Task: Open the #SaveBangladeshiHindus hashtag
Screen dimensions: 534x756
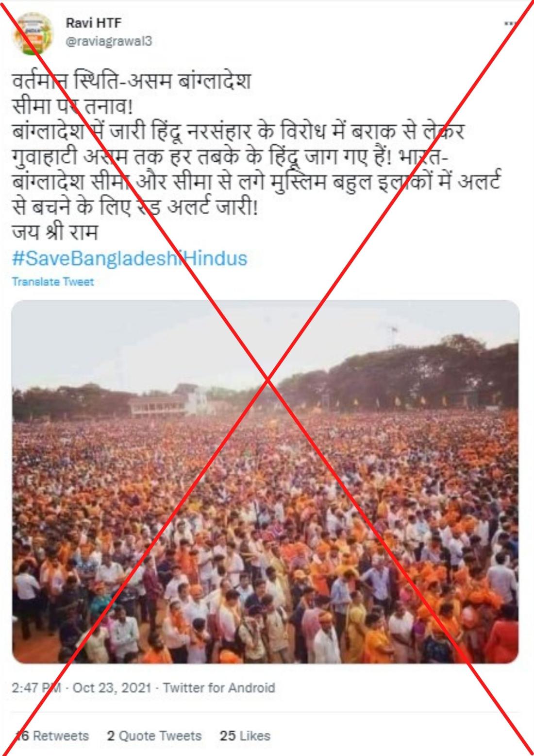Action: (x=129, y=258)
